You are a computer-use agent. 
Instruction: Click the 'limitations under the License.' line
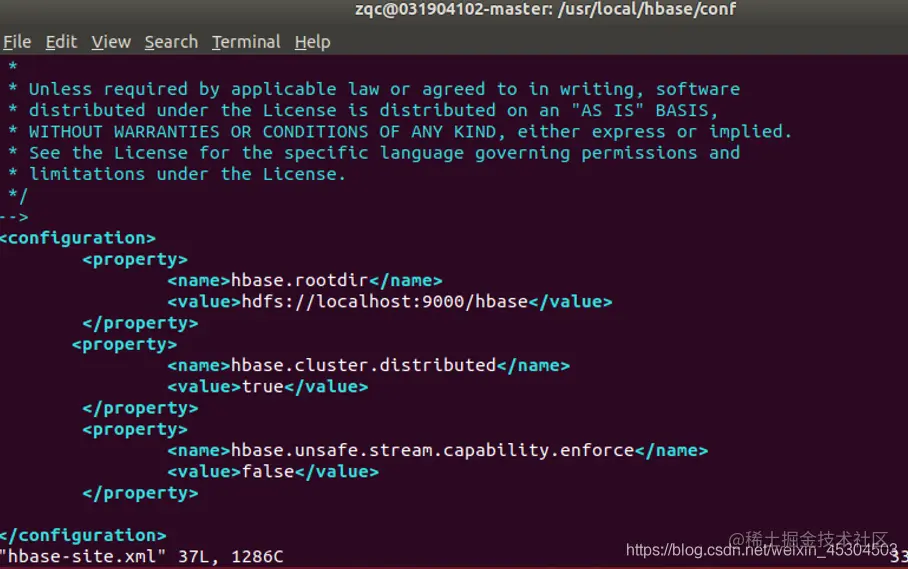click(x=177, y=174)
